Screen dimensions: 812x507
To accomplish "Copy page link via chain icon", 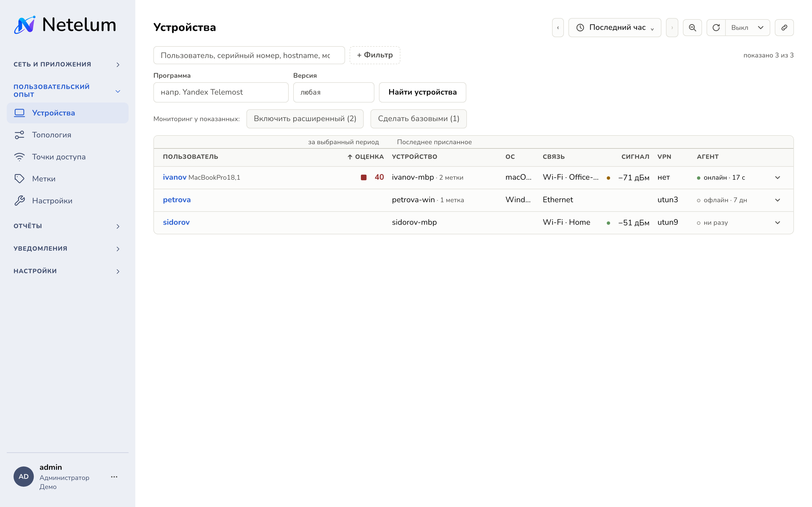I will coord(784,28).
